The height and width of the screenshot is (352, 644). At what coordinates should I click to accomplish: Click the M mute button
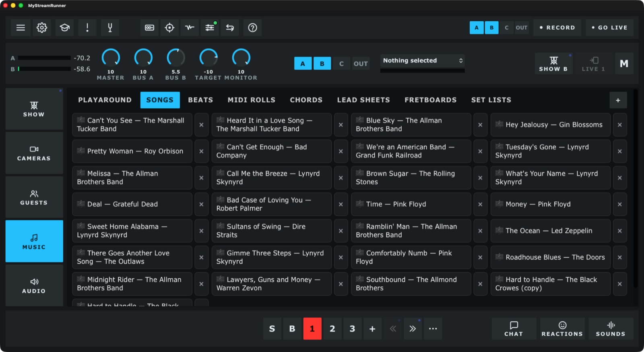click(x=624, y=64)
